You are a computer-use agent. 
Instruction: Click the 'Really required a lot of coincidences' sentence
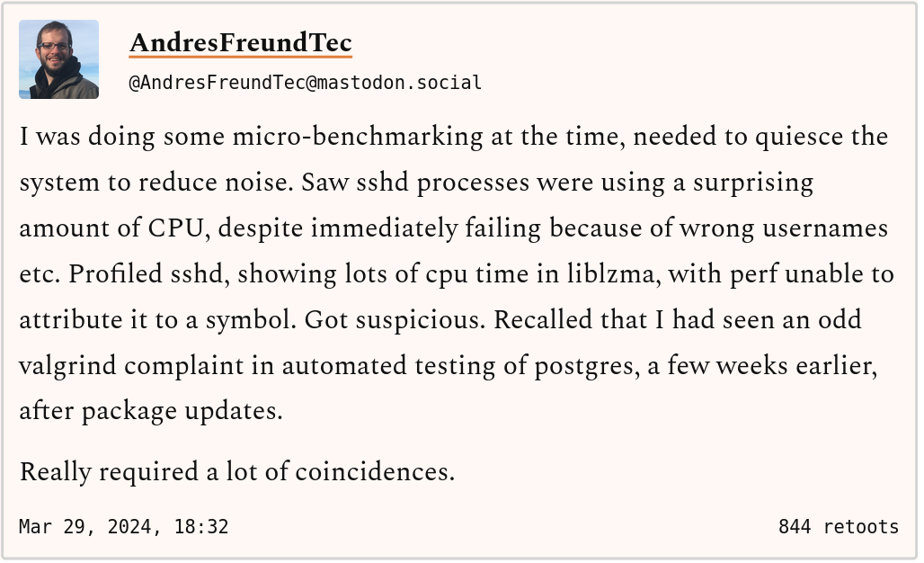point(236,471)
